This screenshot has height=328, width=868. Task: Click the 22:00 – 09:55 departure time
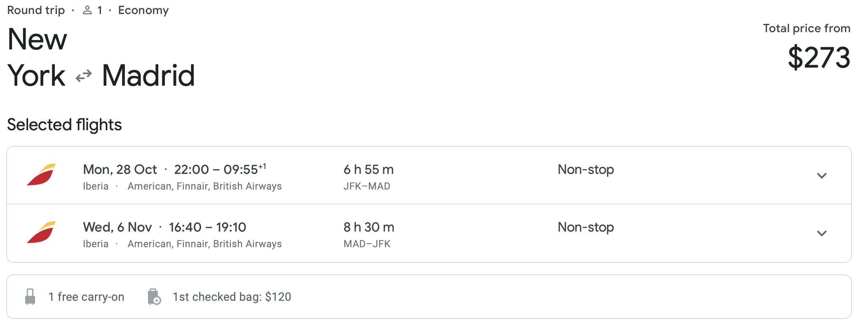click(220, 169)
